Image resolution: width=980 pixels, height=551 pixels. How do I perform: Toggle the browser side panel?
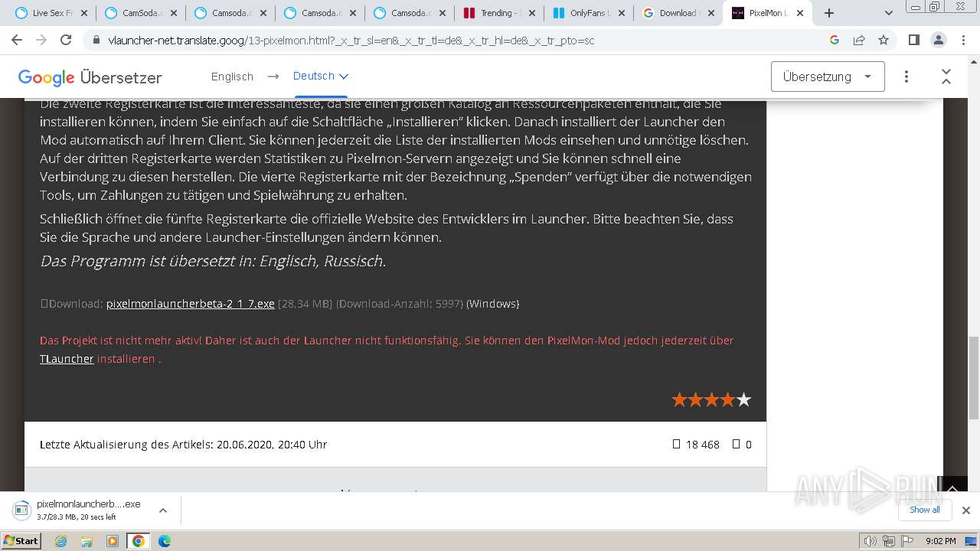[x=913, y=40]
